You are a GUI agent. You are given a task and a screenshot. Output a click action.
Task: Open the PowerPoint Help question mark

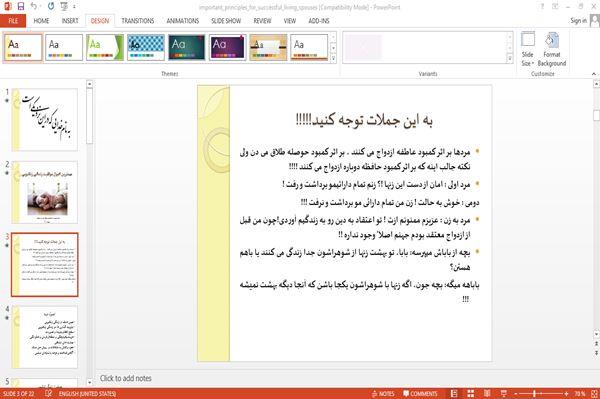click(542, 6)
